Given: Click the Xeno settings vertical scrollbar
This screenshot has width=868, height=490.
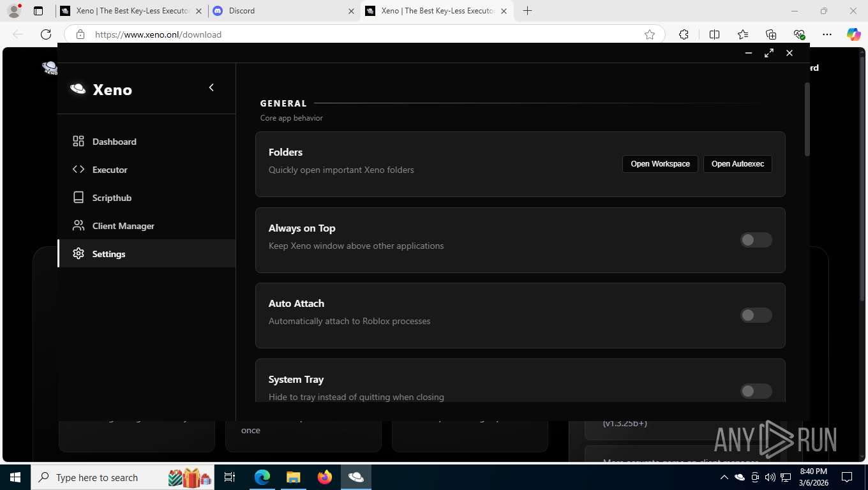Looking at the screenshot, I should (807, 119).
